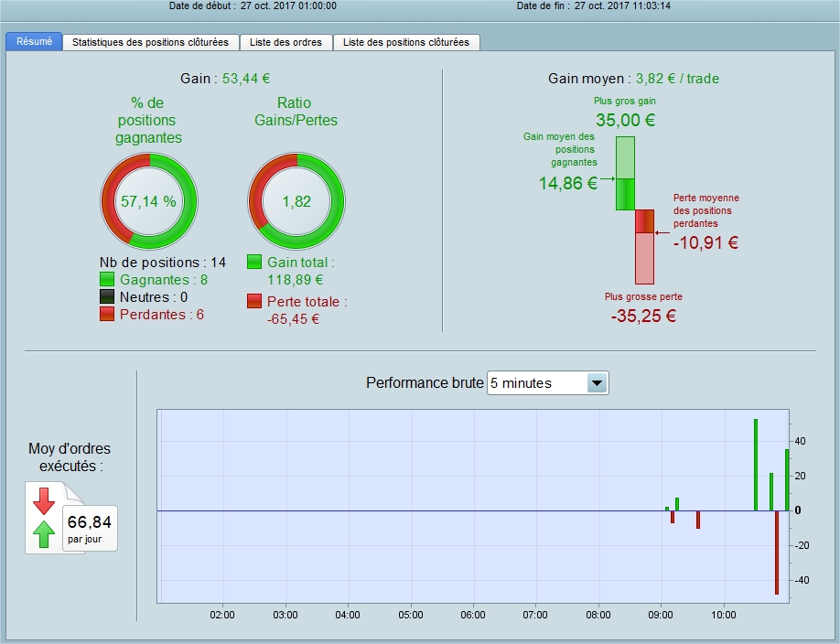The image size is (840, 644).
Task: Click the green Gain total legend icon
Action: coord(254,262)
